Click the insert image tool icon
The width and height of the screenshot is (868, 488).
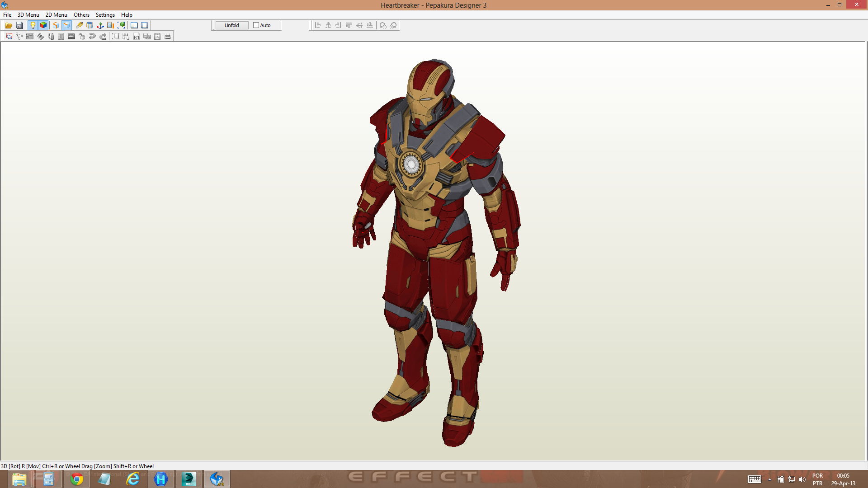click(x=71, y=37)
